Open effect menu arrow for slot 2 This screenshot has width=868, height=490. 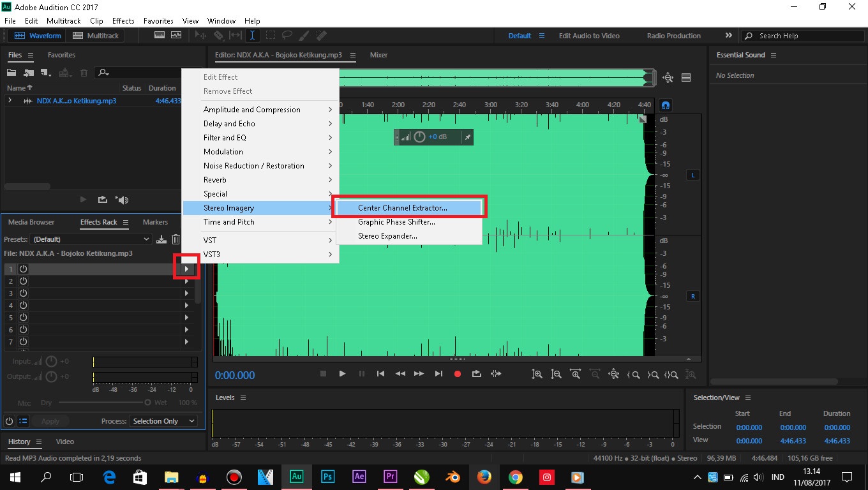[x=186, y=281]
